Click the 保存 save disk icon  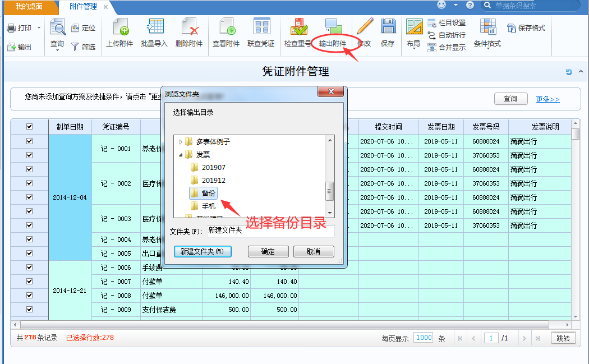click(388, 27)
